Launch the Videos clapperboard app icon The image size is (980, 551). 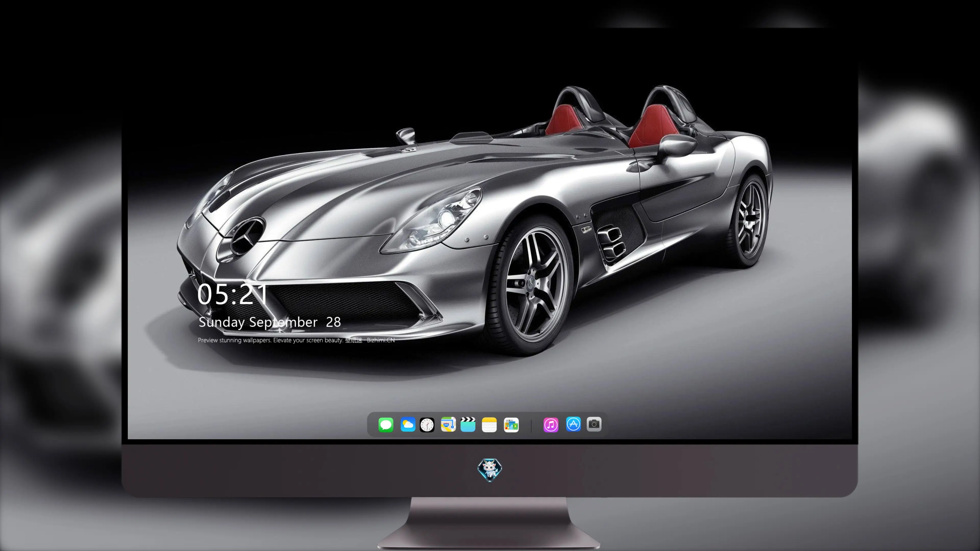pyautogui.click(x=468, y=424)
